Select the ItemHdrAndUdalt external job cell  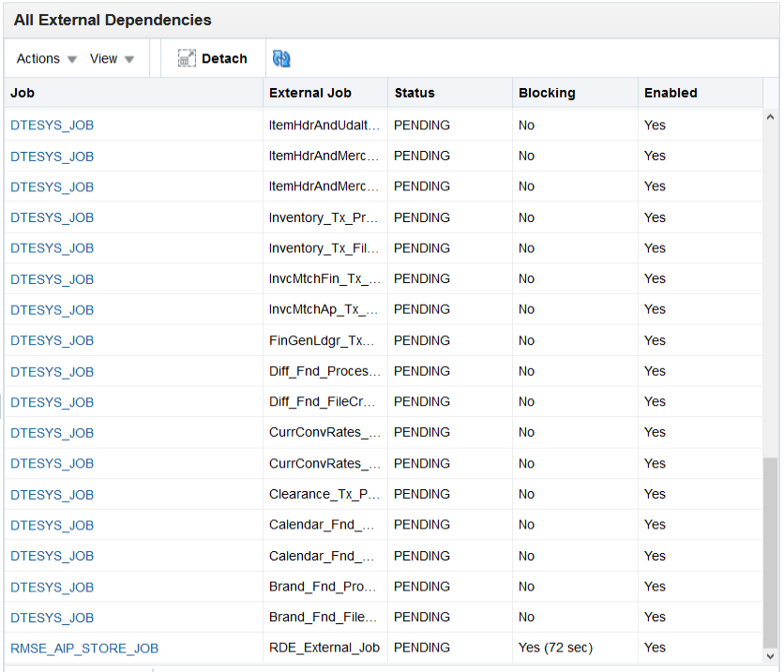tap(325, 125)
